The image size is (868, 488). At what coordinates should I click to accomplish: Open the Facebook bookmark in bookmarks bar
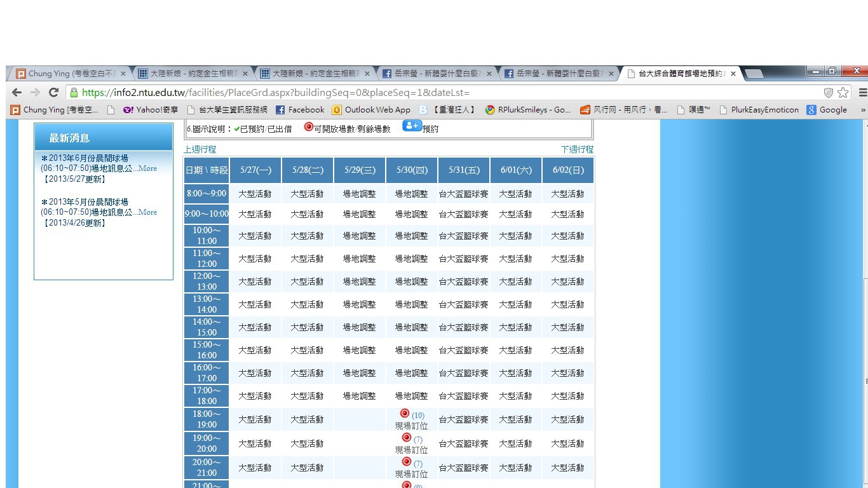point(300,110)
